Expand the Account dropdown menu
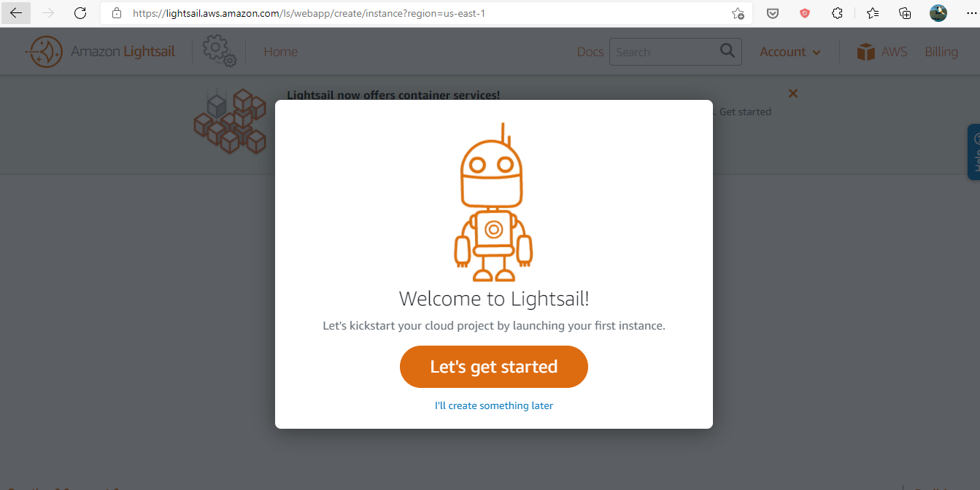 click(790, 52)
